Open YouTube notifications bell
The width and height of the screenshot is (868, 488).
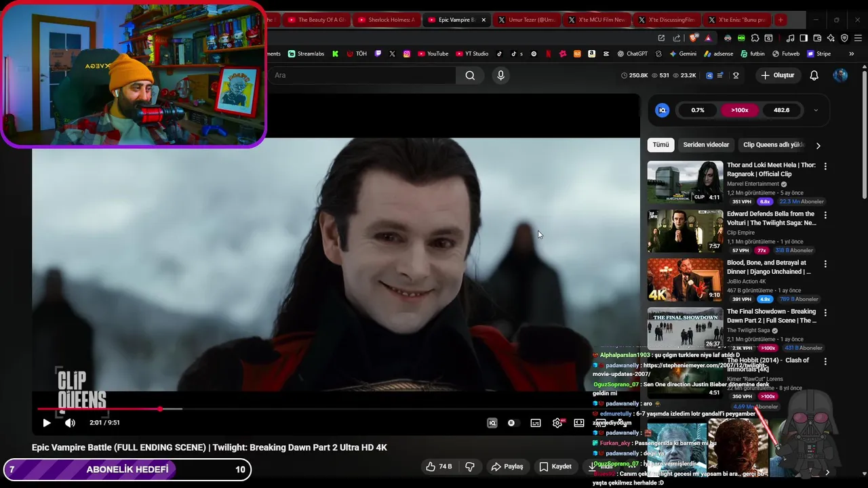(814, 75)
